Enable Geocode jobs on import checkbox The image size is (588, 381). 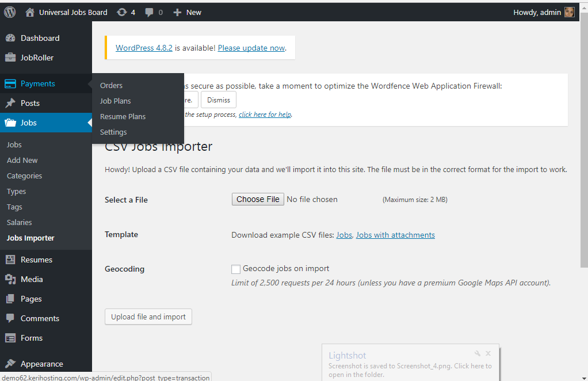click(236, 269)
